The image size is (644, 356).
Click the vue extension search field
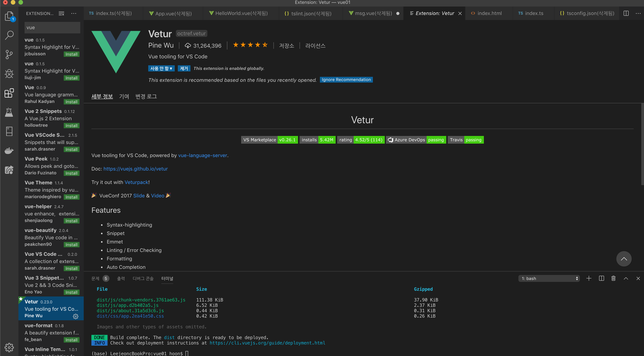[x=52, y=27]
